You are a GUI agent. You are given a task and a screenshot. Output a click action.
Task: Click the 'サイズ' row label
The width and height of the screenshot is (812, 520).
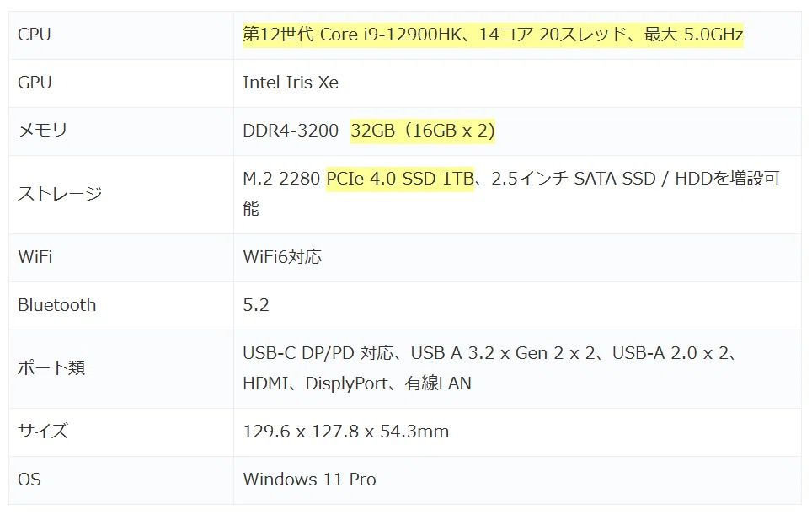pos(43,432)
